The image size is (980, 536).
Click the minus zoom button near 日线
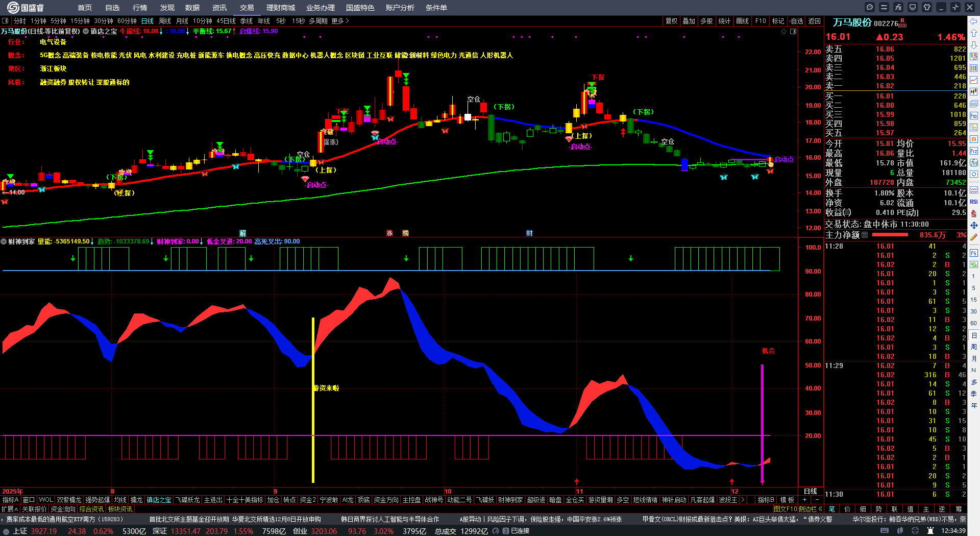(x=817, y=500)
